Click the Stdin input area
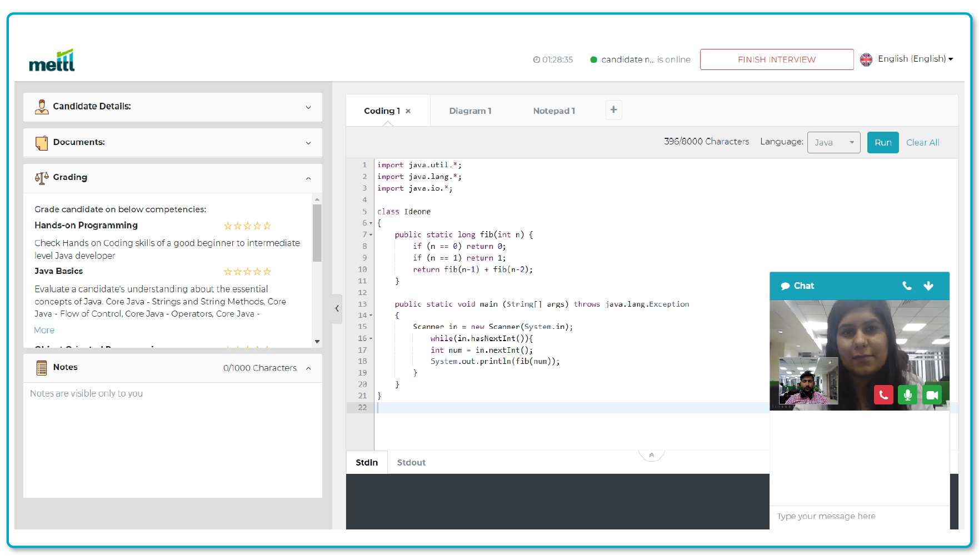This screenshot has height=560, width=979. [557, 502]
